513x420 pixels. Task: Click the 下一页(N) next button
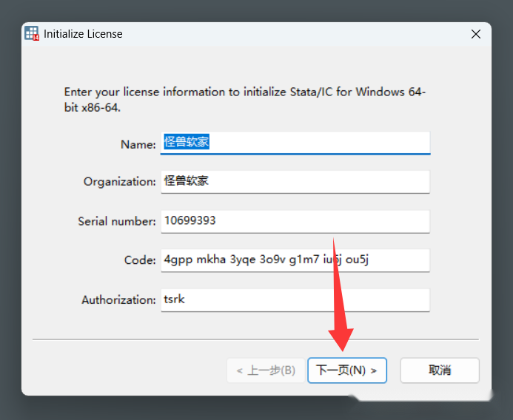pyautogui.click(x=347, y=370)
